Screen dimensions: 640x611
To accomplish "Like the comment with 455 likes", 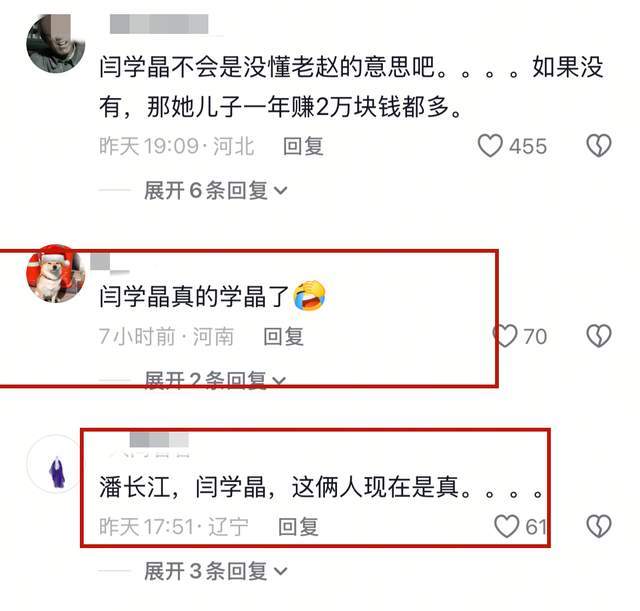I will pyautogui.click(x=490, y=146).
